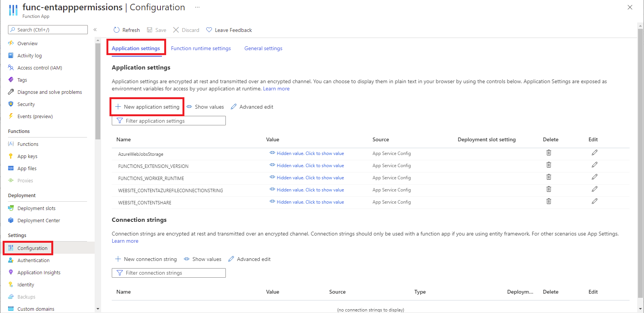644x313 pixels.
Task: Focus the Search (Ctrl+/) box
Action: (48, 30)
